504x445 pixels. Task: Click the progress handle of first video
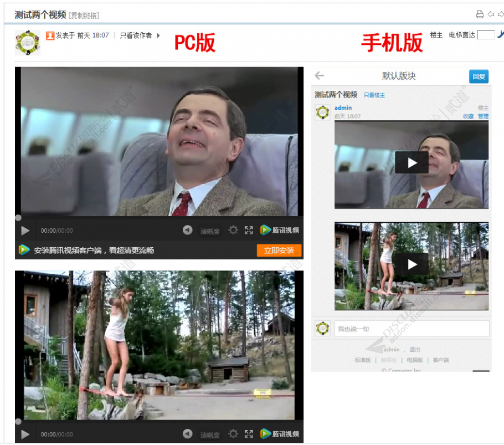tap(18, 218)
